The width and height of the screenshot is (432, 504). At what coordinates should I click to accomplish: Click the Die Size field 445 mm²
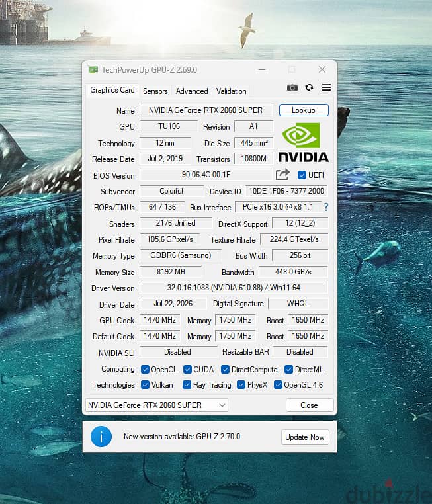click(253, 143)
